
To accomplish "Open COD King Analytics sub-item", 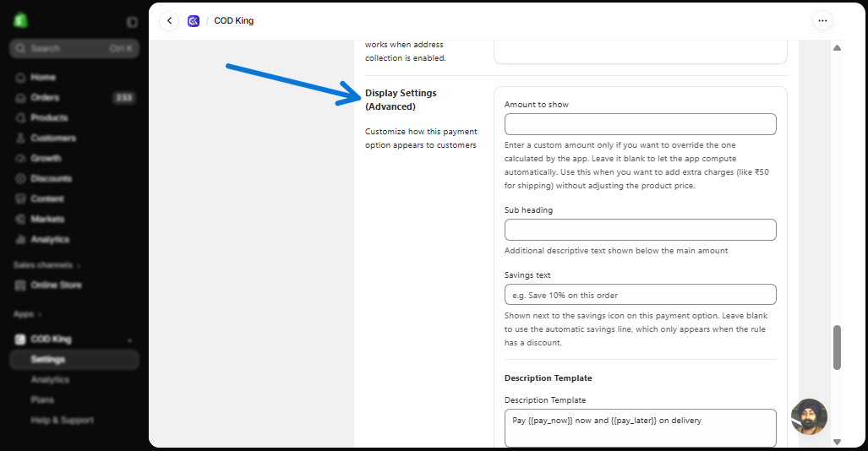I will [51, 379].
